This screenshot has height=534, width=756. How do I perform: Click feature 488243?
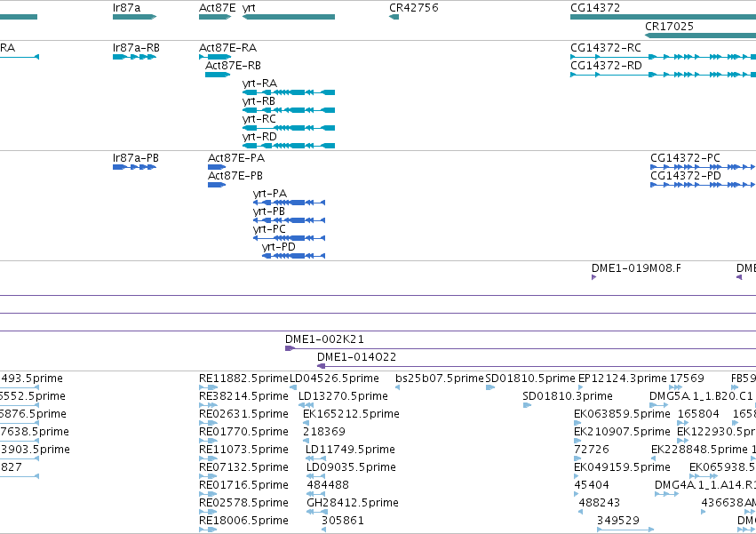coord(580,512)
